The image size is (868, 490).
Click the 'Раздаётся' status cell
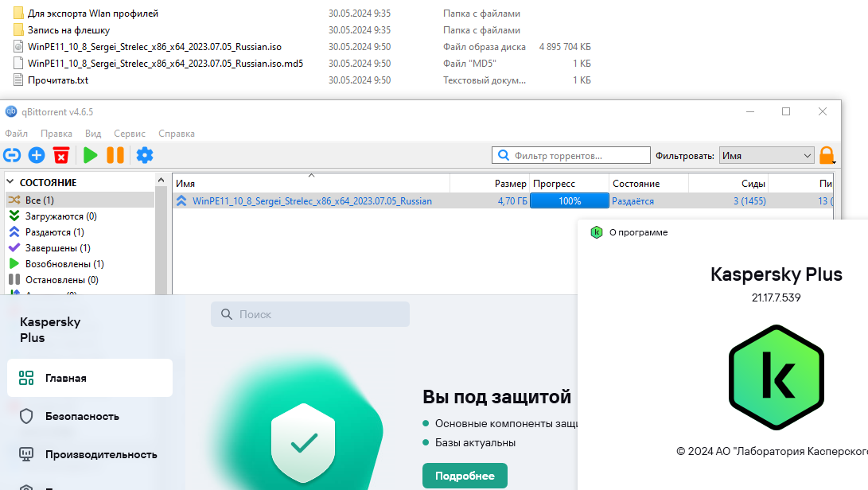pos(633,201)
